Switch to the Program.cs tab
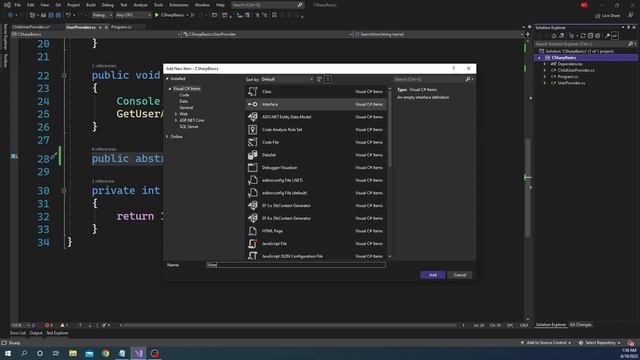 (122, 27)
